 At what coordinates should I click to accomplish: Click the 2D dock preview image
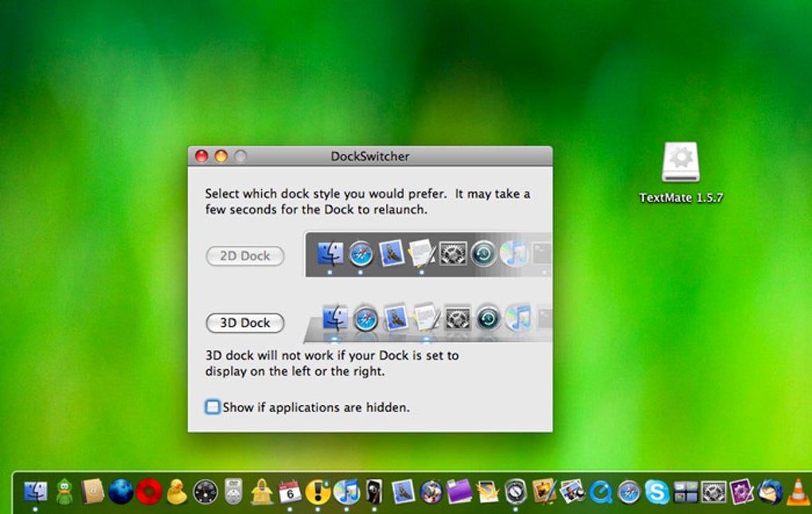(427, 254)
